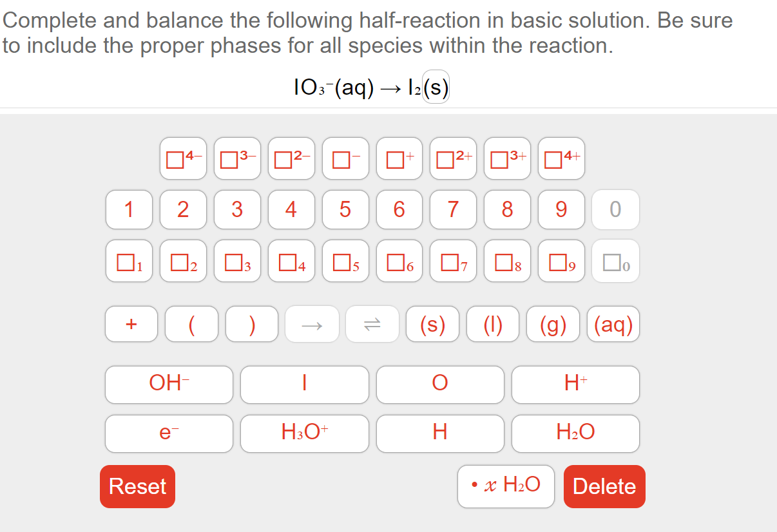The height and width of the screenshot is (532, 777).
Task: Add the plain H atom symbol
Action: pos(440,433)
